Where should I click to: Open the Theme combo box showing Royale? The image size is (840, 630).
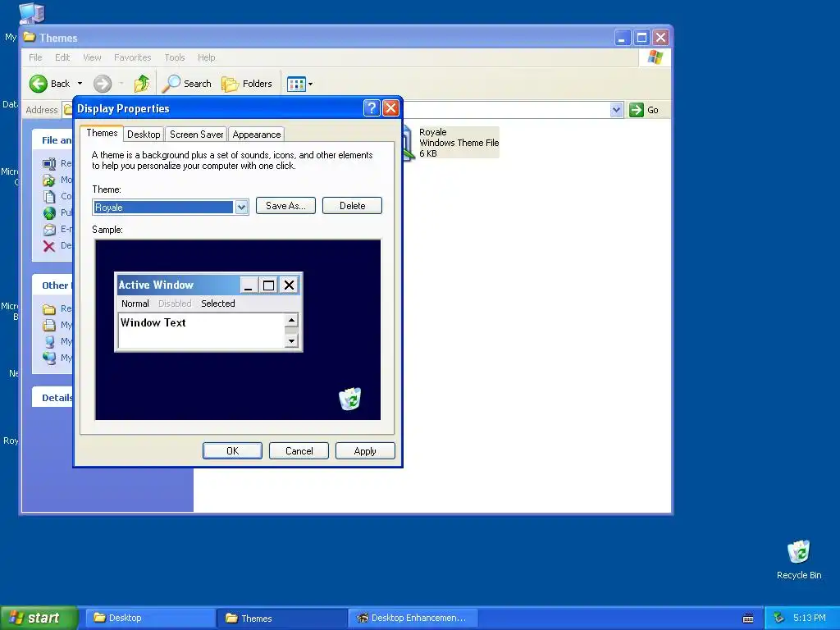[x=171, y=208]
